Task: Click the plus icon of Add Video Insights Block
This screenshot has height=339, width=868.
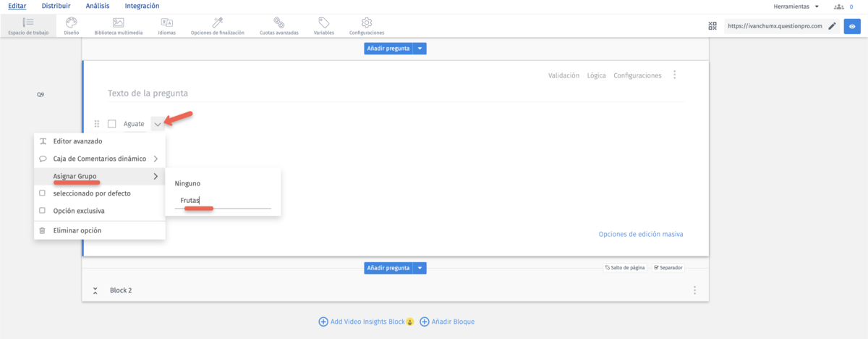Action: 323,322
